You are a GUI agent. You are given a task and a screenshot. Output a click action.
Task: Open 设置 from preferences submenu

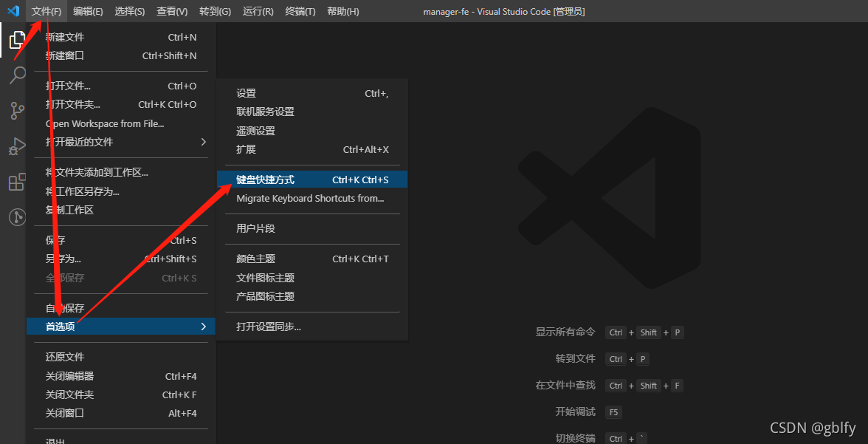click(x=312, y=94)
